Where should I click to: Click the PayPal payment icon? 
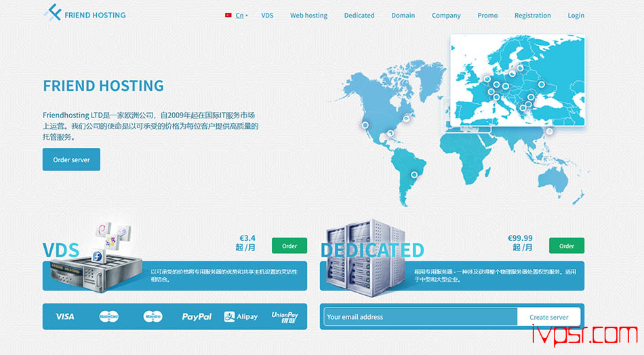[197, 316]
